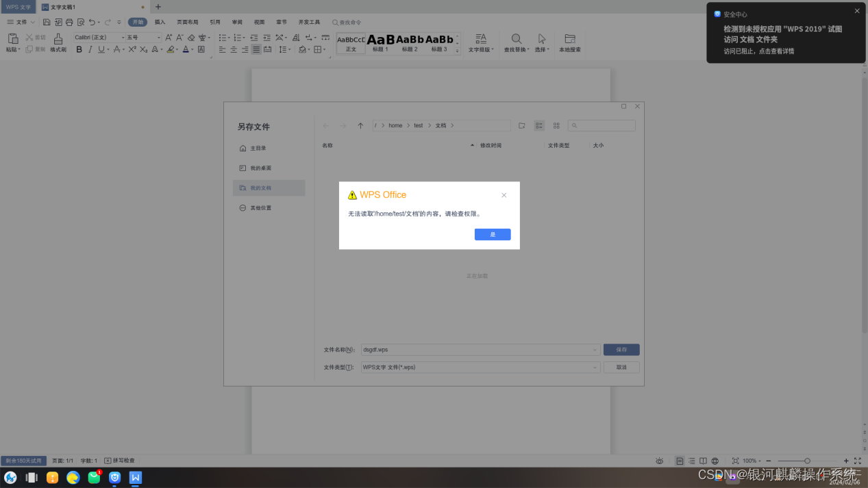Switch to grid icon view in Save As dialog
This screenshot has width=868, height=488.
click(556, 126)
